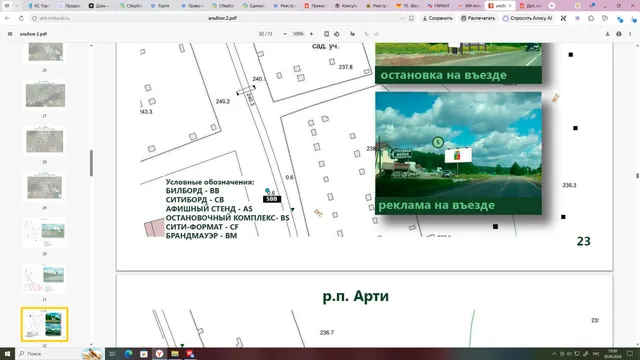Switch to the Доп.со browser tab
The image size is (640, 360).
tap(531, 6)
